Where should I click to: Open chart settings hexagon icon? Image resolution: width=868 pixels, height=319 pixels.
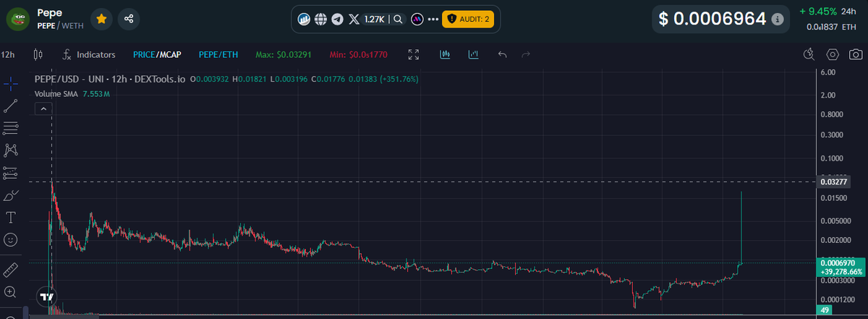tap(833, 54)
